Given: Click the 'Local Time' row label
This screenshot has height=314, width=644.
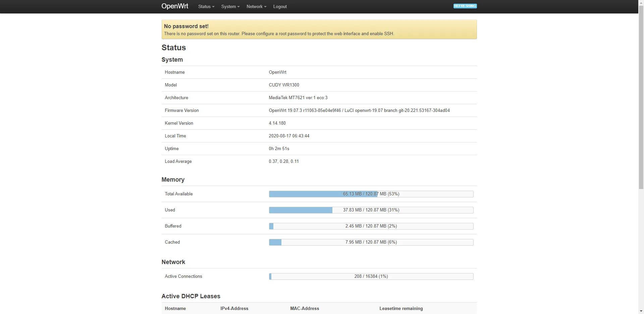Looking at the screenshot, I should coord(175,136).
